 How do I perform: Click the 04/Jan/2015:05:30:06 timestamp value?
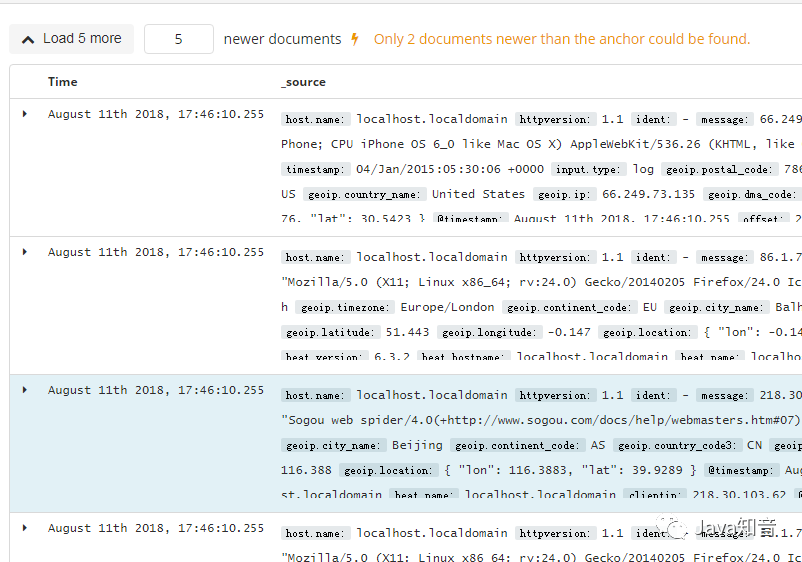coord(450,169)
